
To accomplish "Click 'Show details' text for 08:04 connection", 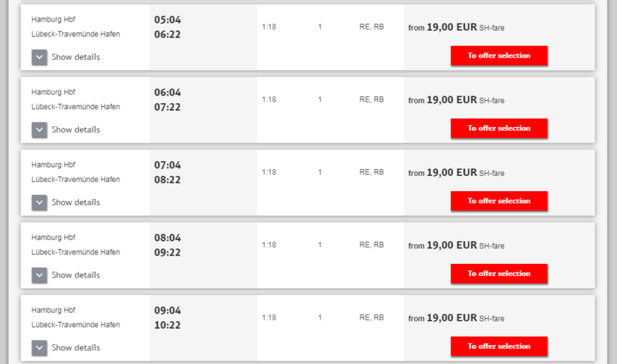I will tap(75, 275).
